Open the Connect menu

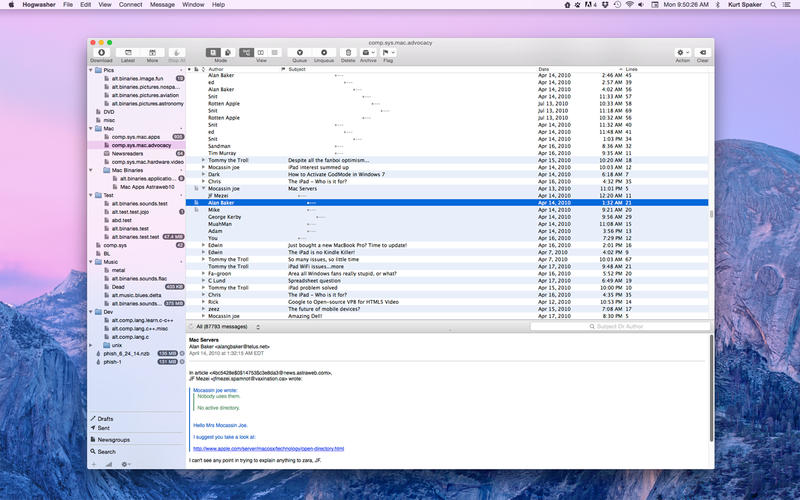(x=130, y=5)
